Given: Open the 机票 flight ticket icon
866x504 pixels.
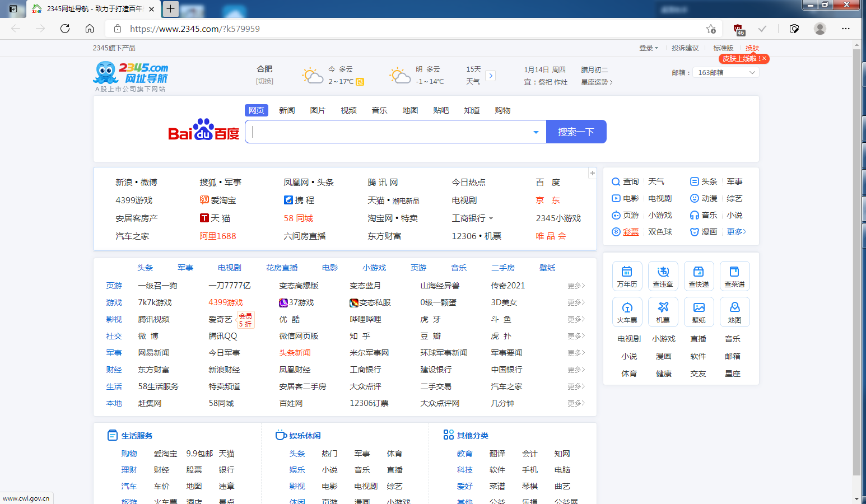Looking at the screenshot, I should pyautogui.click(x=663, y=312).
